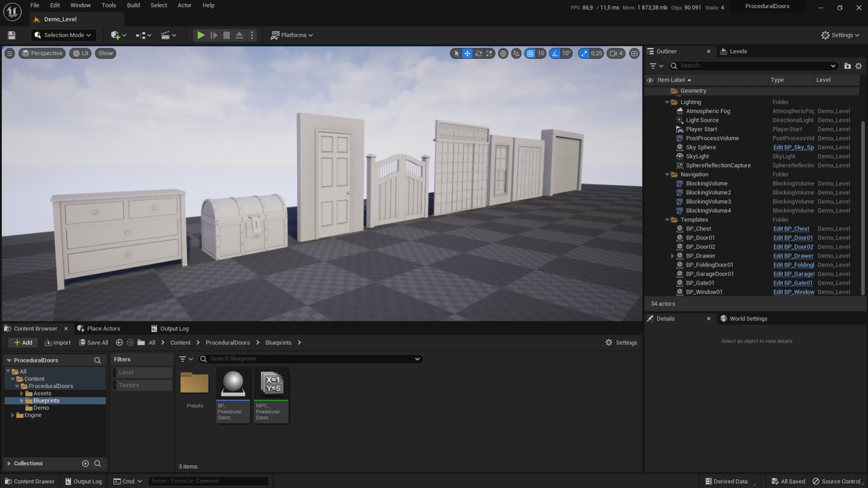The width and height of the screenshot is (868, 488).
Task: Click the Import button in Content Browser
Action: coord(58,343)
